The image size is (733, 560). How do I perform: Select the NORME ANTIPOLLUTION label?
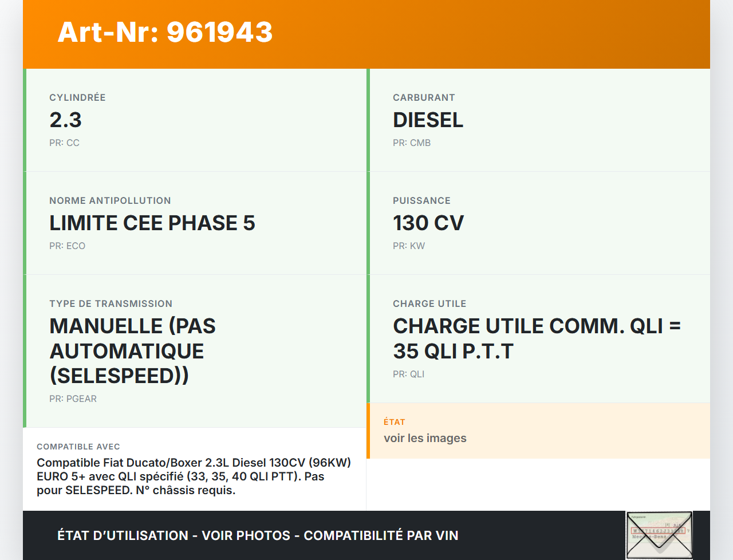point(110,200)
